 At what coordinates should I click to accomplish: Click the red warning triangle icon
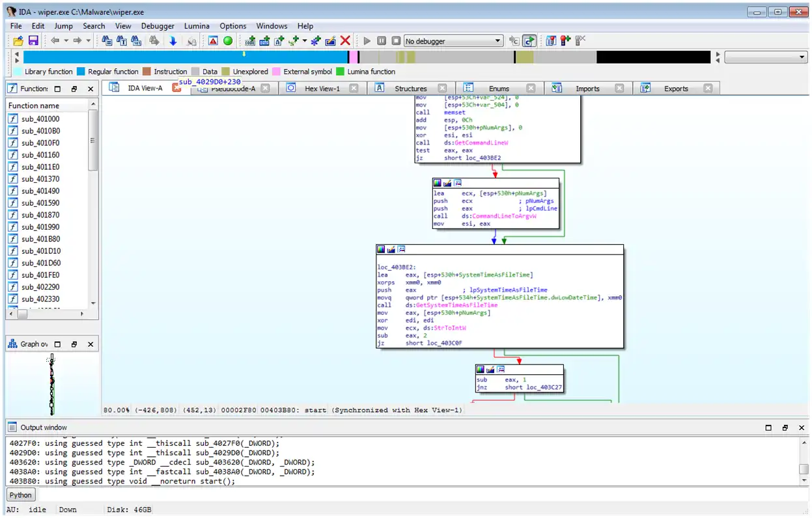tap(213, 41)
